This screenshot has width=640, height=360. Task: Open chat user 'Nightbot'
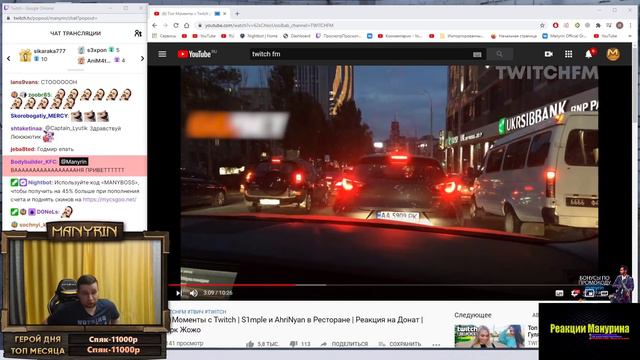click(40, 183)
